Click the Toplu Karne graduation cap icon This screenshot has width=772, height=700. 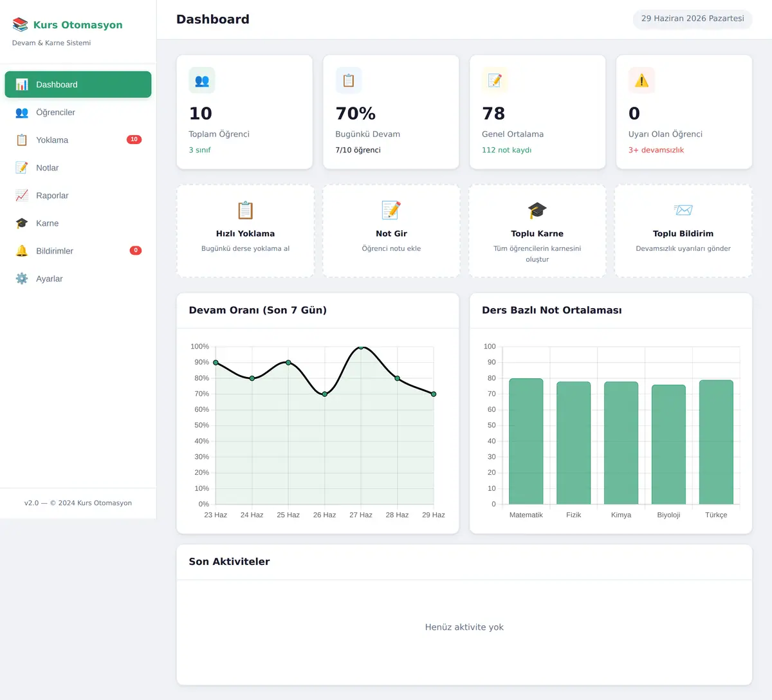[x=537, y=210]
